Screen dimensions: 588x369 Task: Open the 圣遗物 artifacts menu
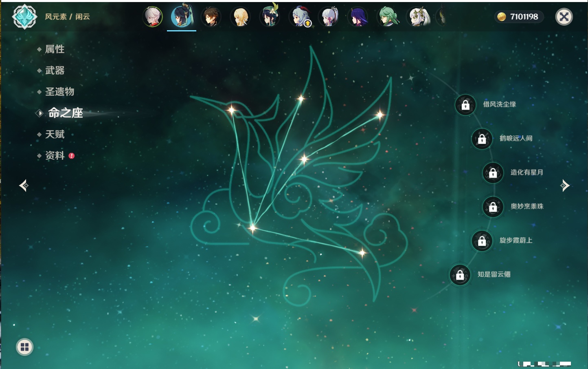point(59,92)
